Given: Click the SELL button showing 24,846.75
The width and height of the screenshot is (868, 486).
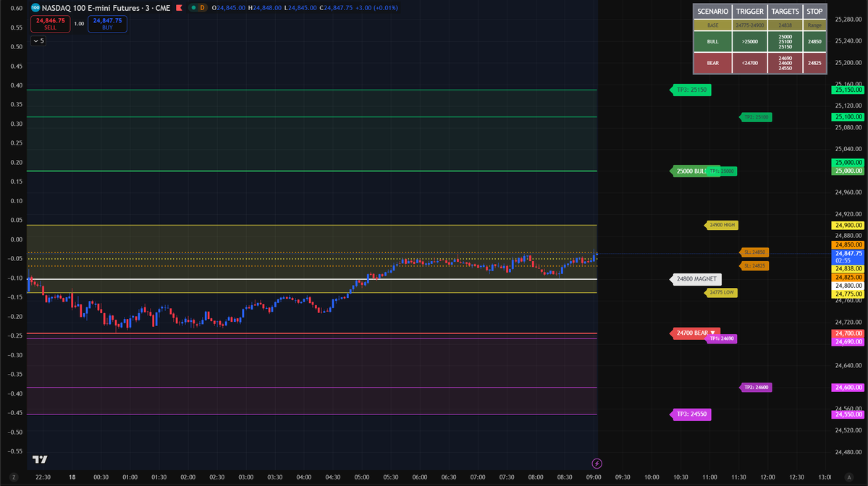Looking at the screenshot, I should tap(50, 23).
